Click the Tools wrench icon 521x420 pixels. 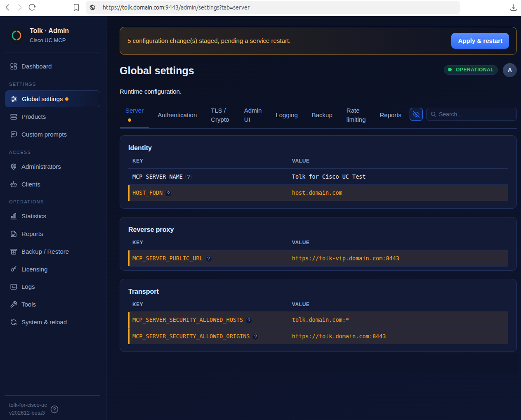pyautogui.click(x=14, y=304)
